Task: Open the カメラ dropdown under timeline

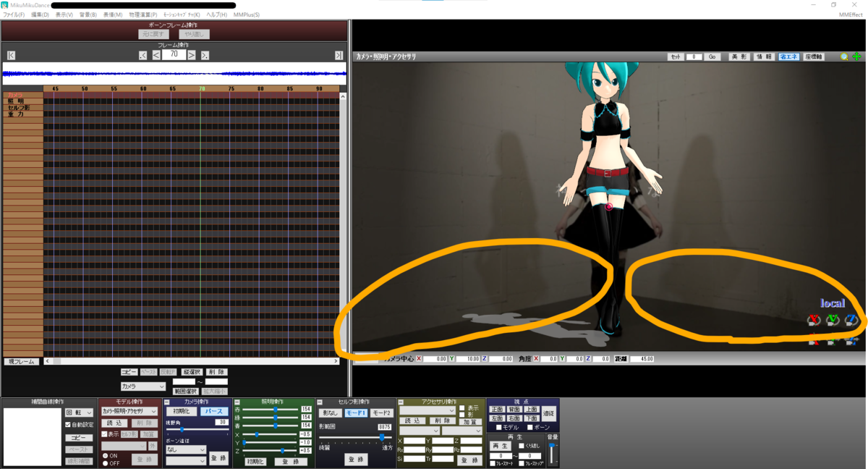Action: point(143,386)
